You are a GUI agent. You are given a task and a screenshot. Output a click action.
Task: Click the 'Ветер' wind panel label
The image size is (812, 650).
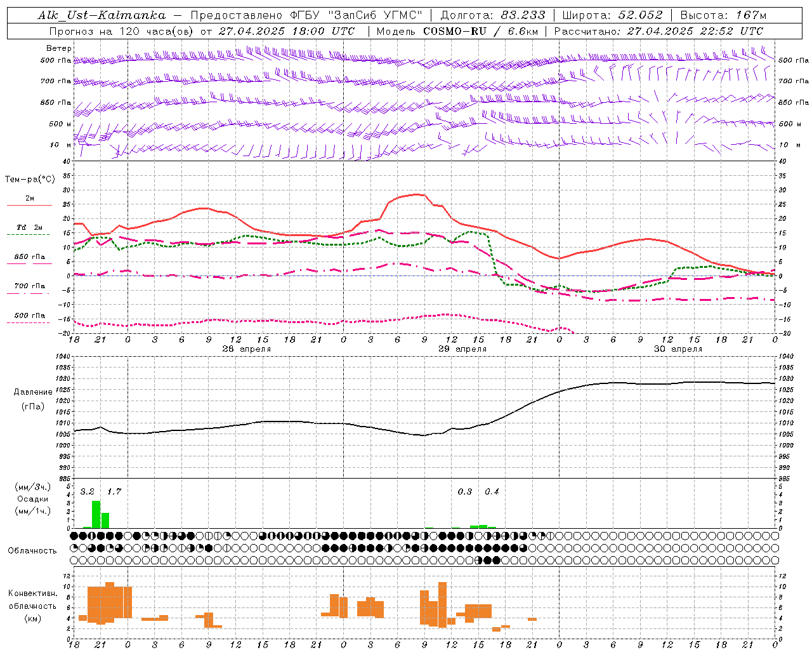point(59,48)
